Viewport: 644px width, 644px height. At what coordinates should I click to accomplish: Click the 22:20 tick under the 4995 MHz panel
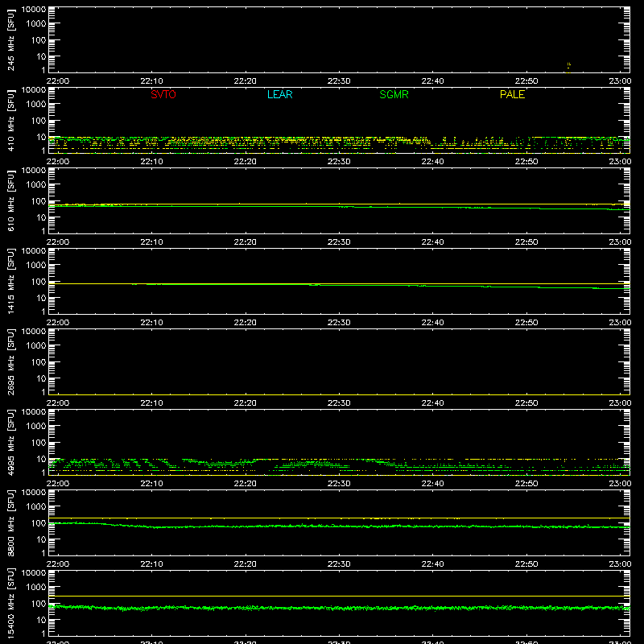[x=246, y=484]
